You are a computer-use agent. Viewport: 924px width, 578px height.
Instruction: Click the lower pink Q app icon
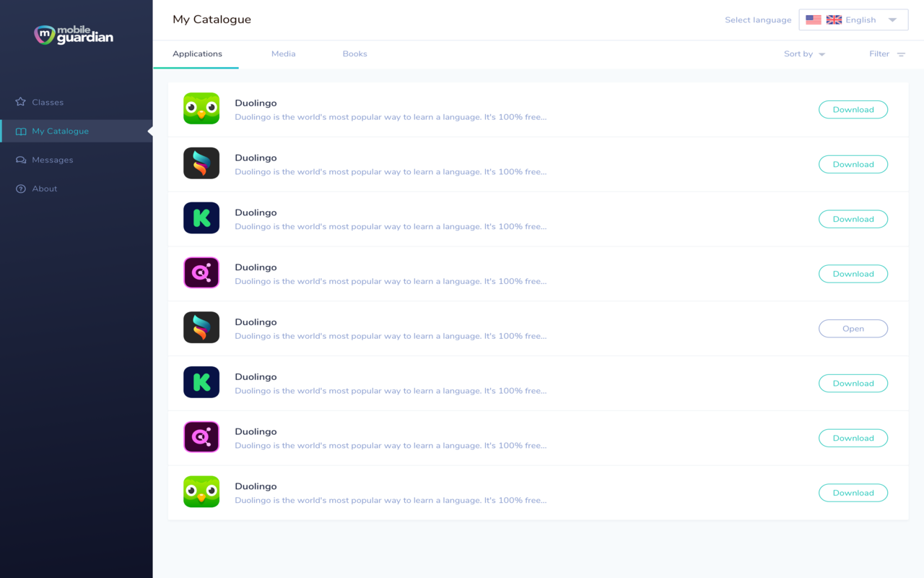click(201, 437)
